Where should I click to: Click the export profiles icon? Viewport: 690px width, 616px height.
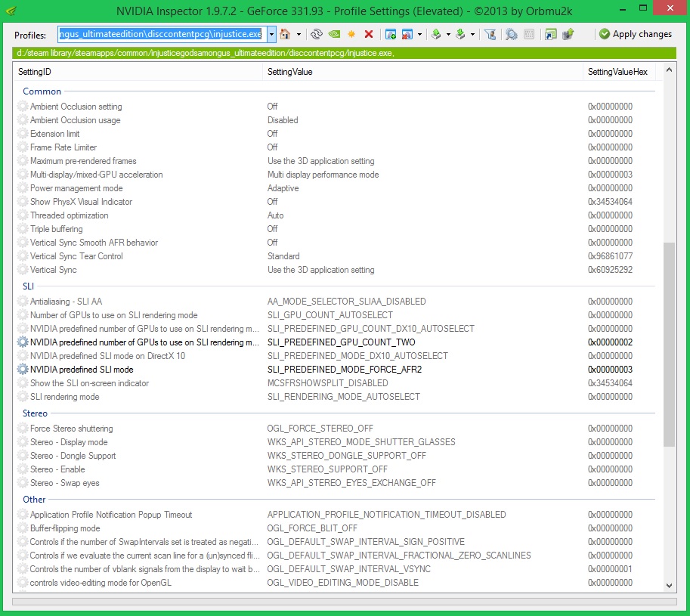coord(436,34)
